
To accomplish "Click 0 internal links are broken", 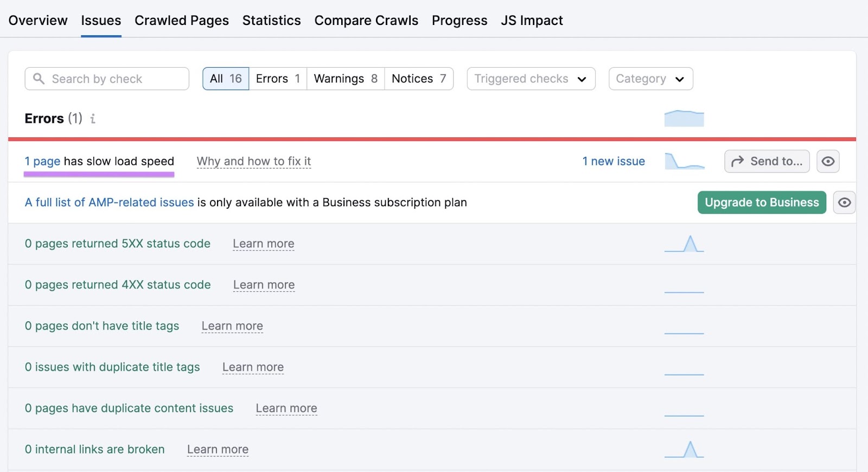I will (x=95, y=449).
